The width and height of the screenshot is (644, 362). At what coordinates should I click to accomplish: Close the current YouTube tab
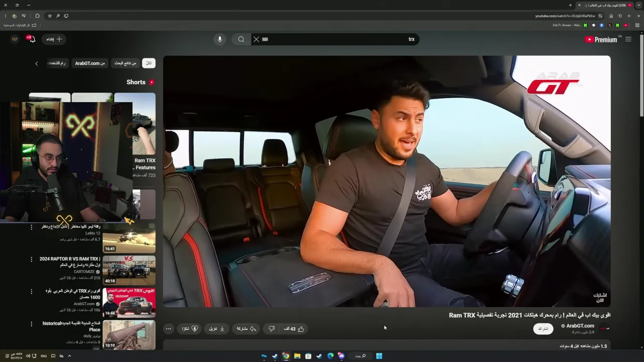579,5
